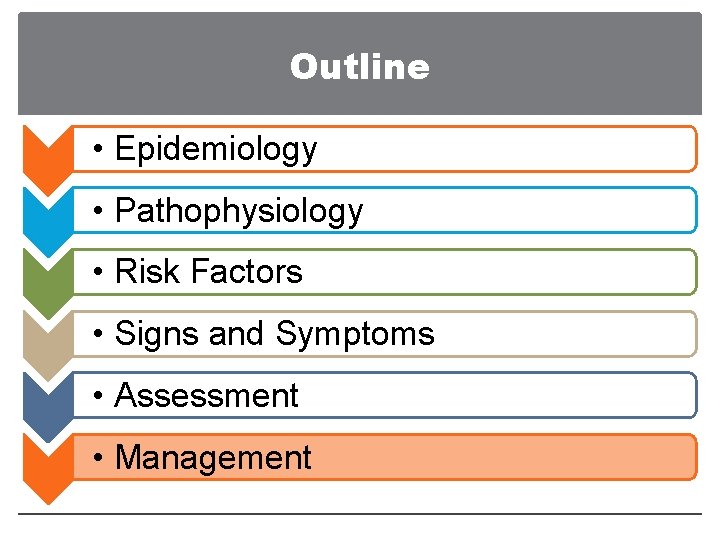The image size is (720, 540).
Task: Click the blank right area of Risk Factors box
Action: 540,272
